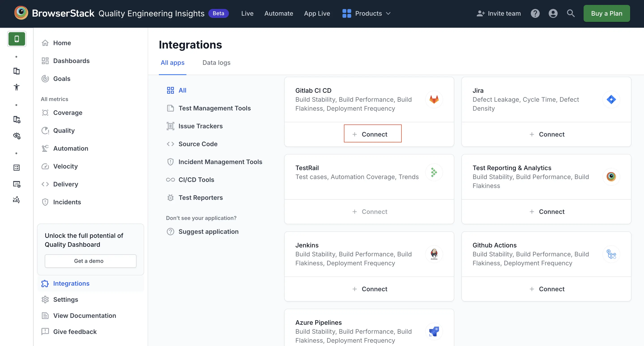Expand the Products dropdown
This screenshot has width=644, height=346.
(366, 13)
